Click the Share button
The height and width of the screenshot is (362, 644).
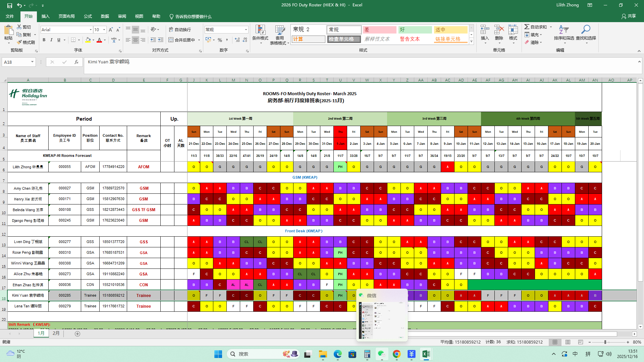[629, 16]
